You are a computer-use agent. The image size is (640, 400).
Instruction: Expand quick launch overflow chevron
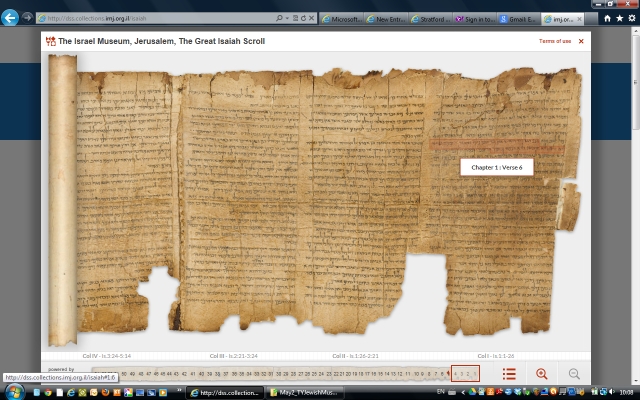(179, 391)
